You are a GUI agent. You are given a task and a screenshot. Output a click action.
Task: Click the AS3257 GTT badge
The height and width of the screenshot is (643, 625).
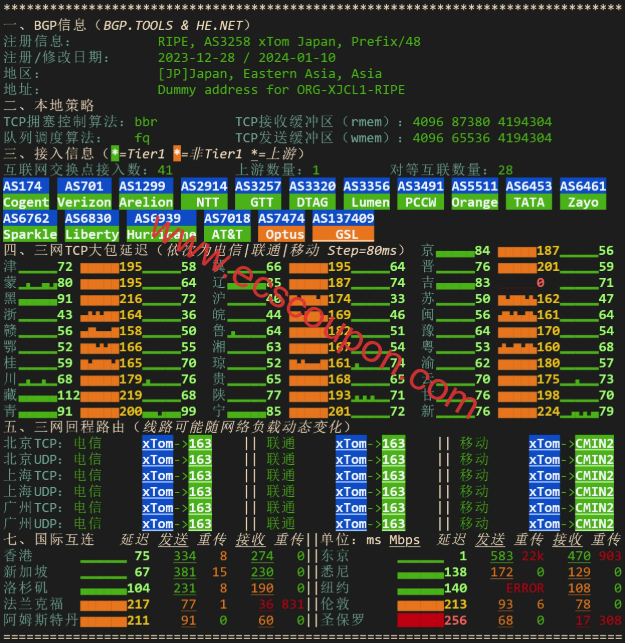258,194
